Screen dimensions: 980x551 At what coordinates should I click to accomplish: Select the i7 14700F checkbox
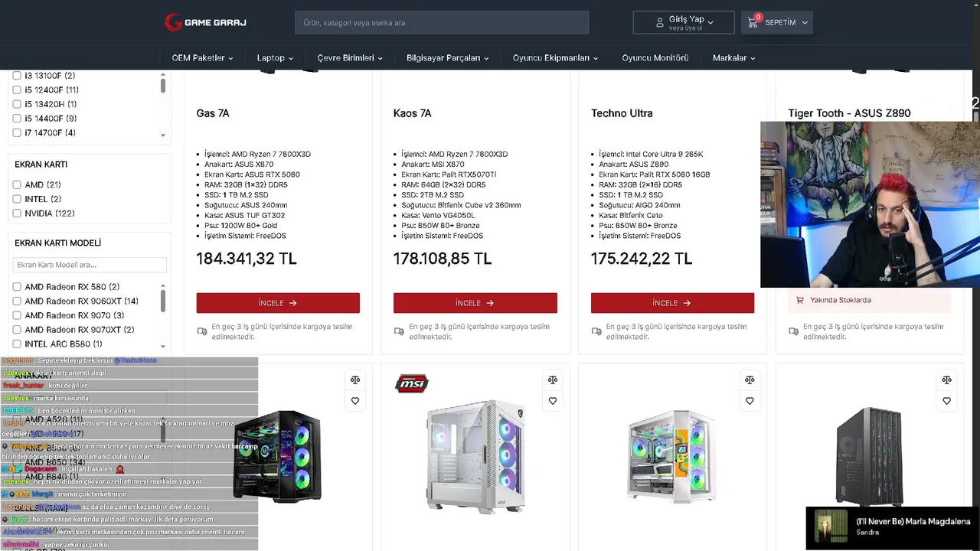pos(17,133)
